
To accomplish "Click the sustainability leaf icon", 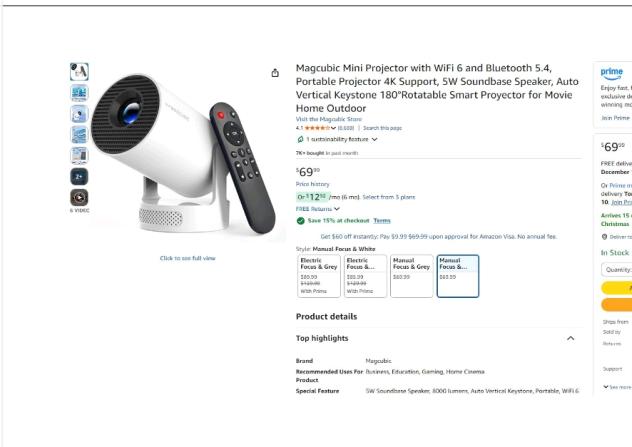I will click(x=300, y=139).
